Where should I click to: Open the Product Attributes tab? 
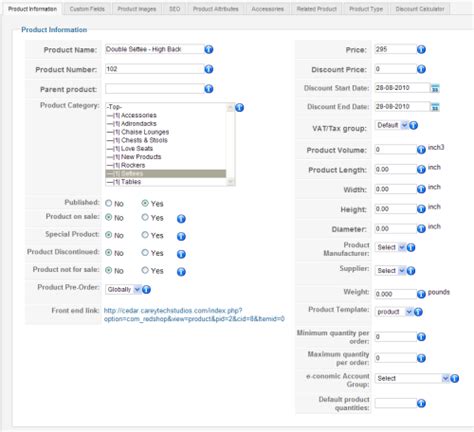216,9
